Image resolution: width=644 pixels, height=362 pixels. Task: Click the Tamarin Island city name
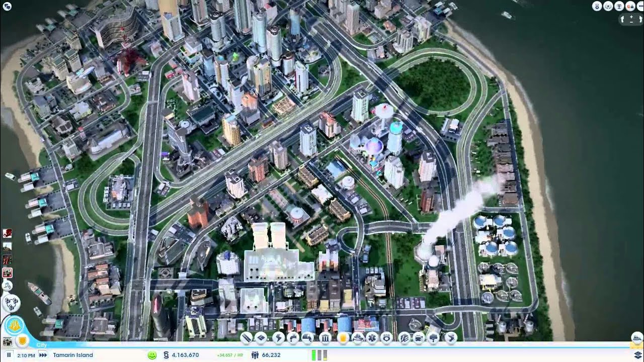point(73,355)
